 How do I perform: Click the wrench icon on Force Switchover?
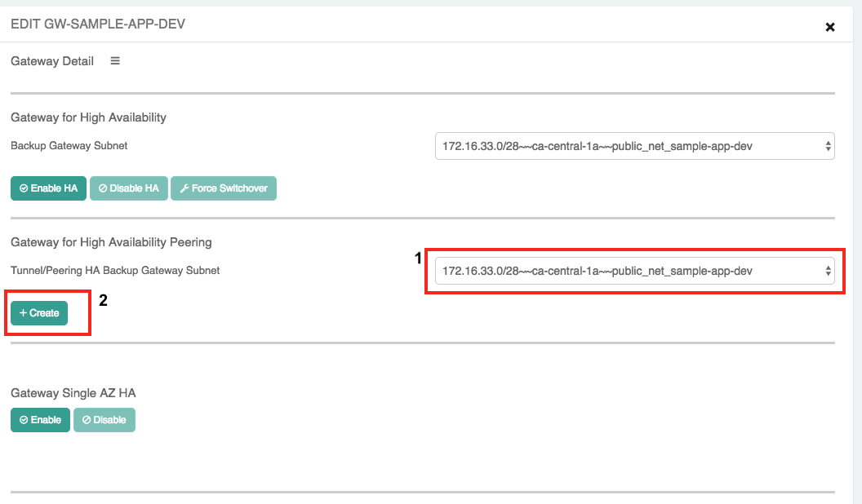coord(184,188)
